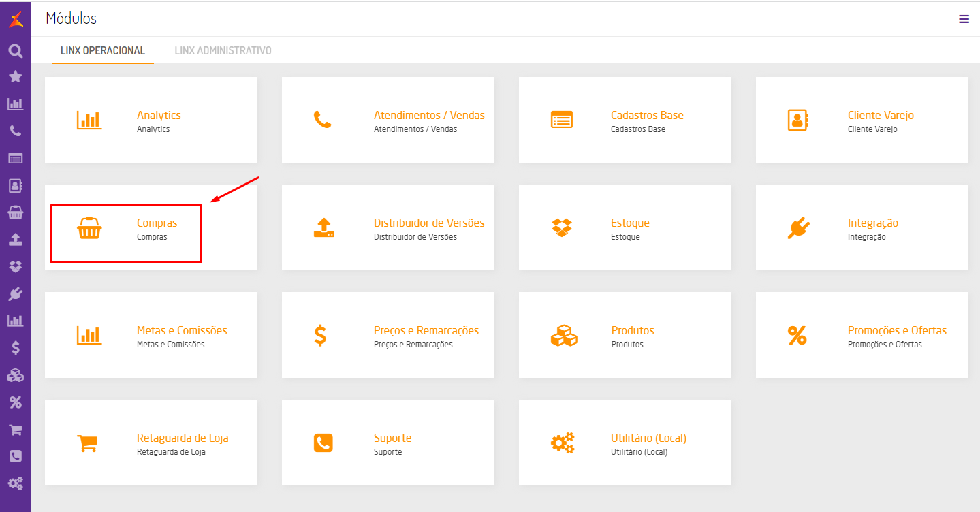Open the orange Integração module title

tap(873, 223)
